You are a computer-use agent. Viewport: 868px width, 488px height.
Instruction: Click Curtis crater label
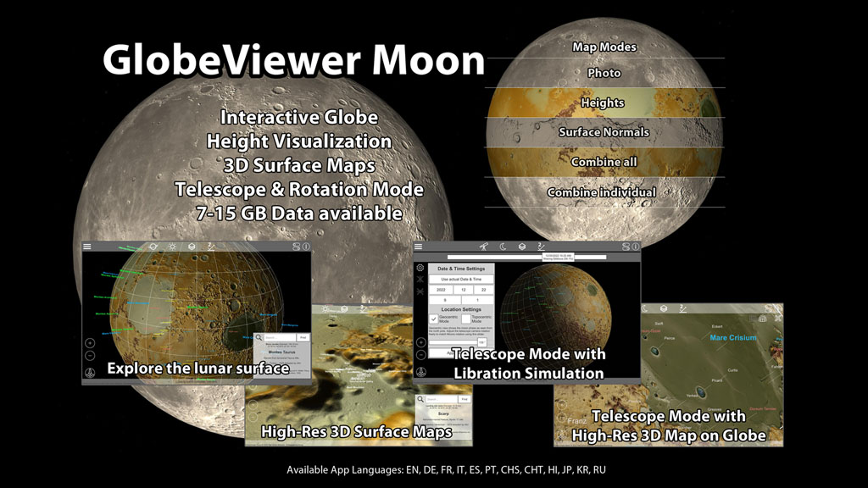[x=733, y=370]
